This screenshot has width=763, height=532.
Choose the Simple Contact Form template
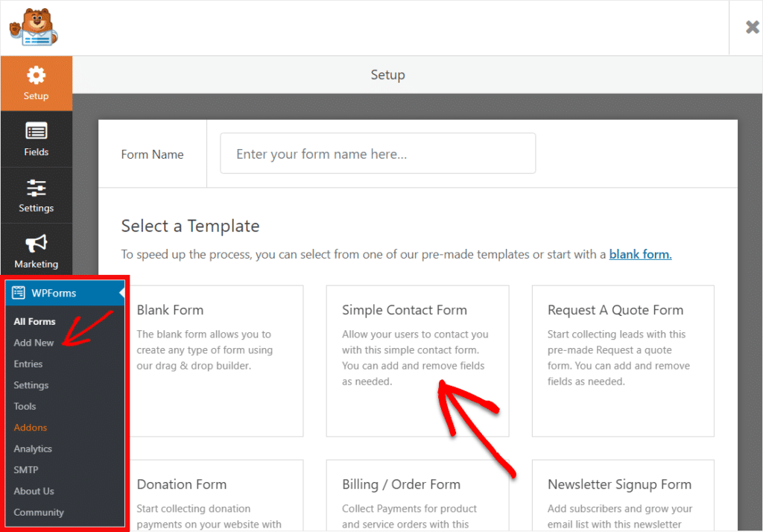417,361
